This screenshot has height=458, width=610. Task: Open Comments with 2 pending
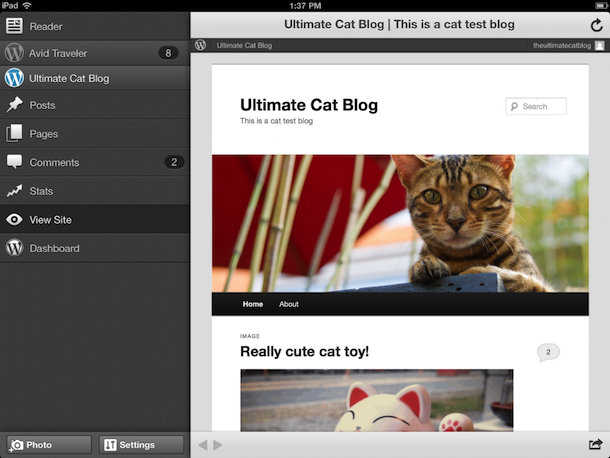[x=95, y=162]
